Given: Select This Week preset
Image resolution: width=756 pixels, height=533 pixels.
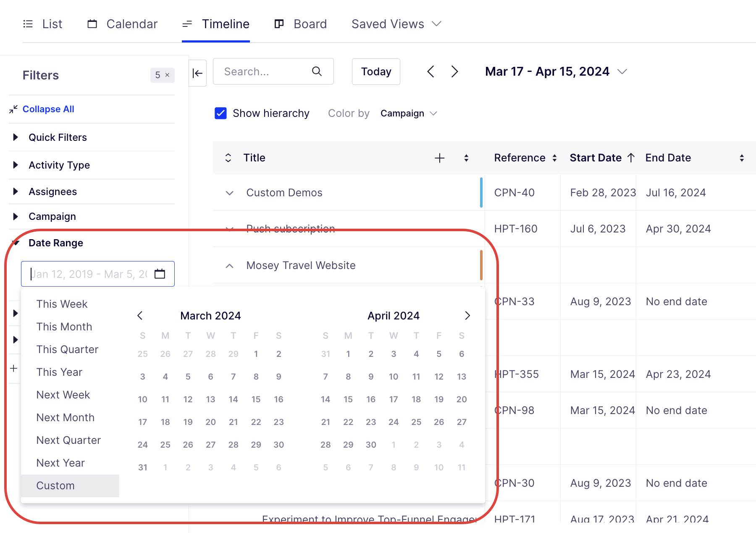Looking at the screenshot, I should [x=62, y=304].
